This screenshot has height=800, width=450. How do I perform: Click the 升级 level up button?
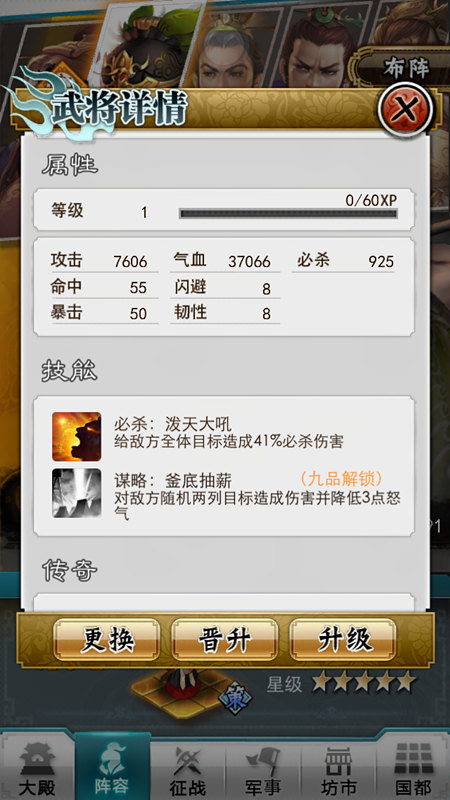tap(342, 640)
